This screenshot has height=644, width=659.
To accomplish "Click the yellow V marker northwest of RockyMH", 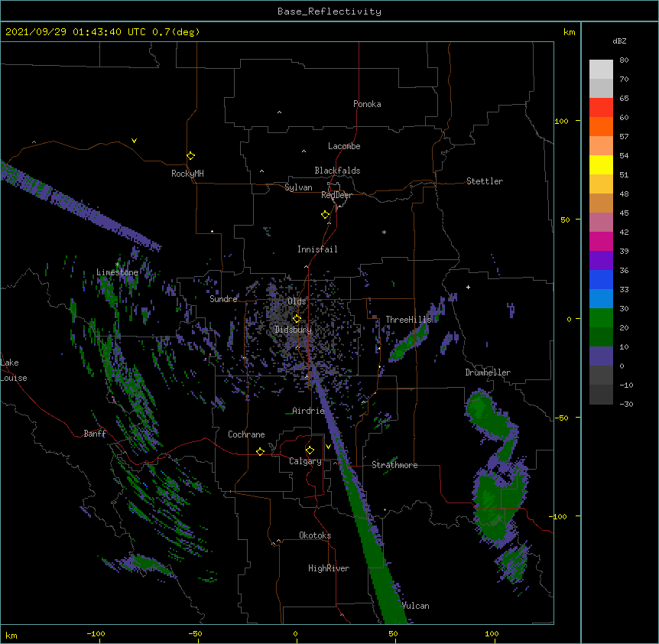I will pyautogui.click(x=134, y=141).
